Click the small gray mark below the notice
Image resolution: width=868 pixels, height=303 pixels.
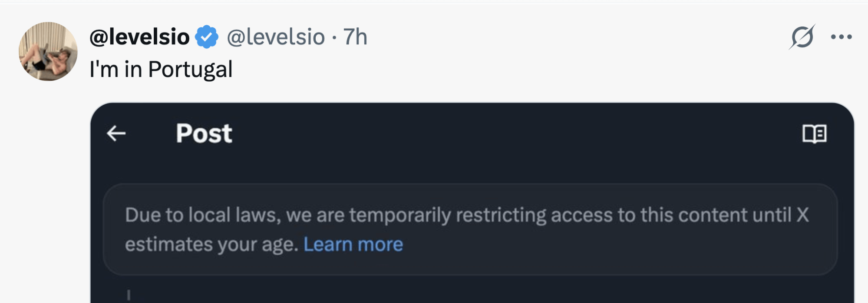(129, 295)
